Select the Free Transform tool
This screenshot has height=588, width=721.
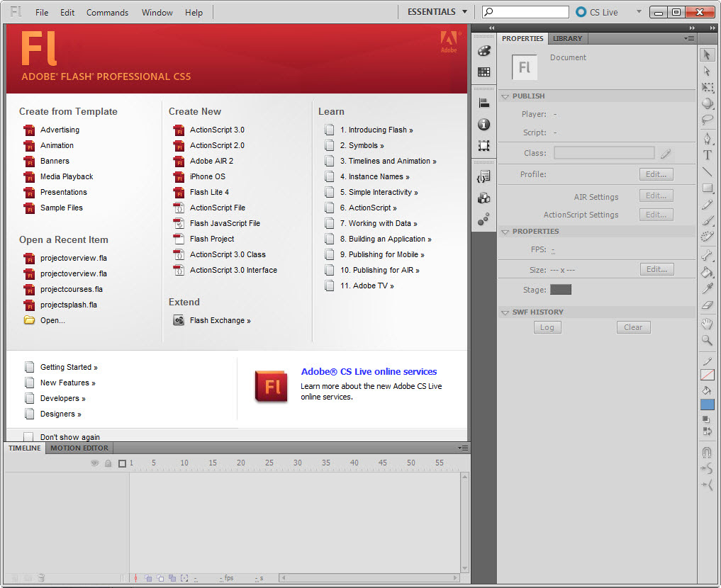click(x=708, y=87)
